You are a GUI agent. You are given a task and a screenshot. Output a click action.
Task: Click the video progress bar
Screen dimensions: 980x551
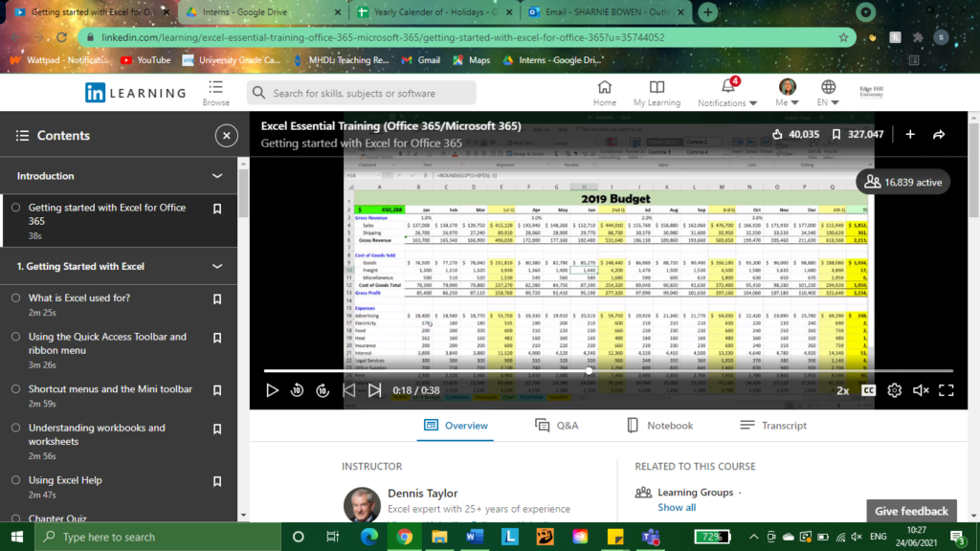pos(608,371)
